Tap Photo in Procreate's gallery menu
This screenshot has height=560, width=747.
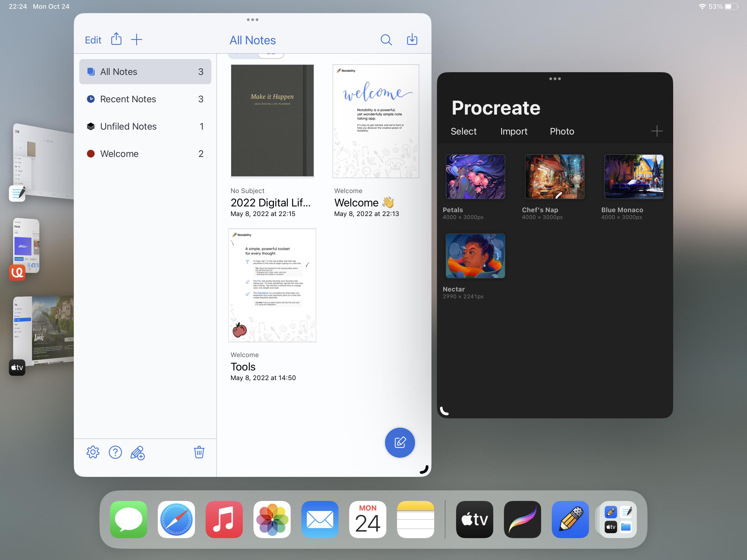(x=562, y=132)
